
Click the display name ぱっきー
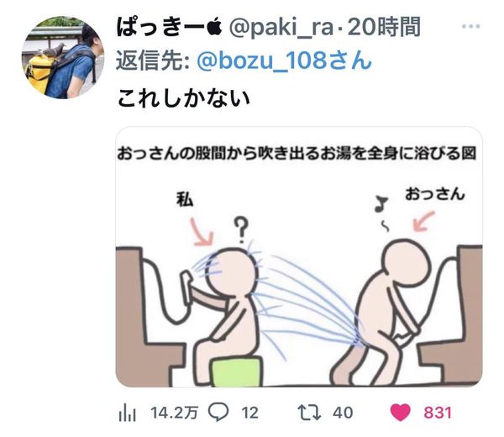coord(160,27)
